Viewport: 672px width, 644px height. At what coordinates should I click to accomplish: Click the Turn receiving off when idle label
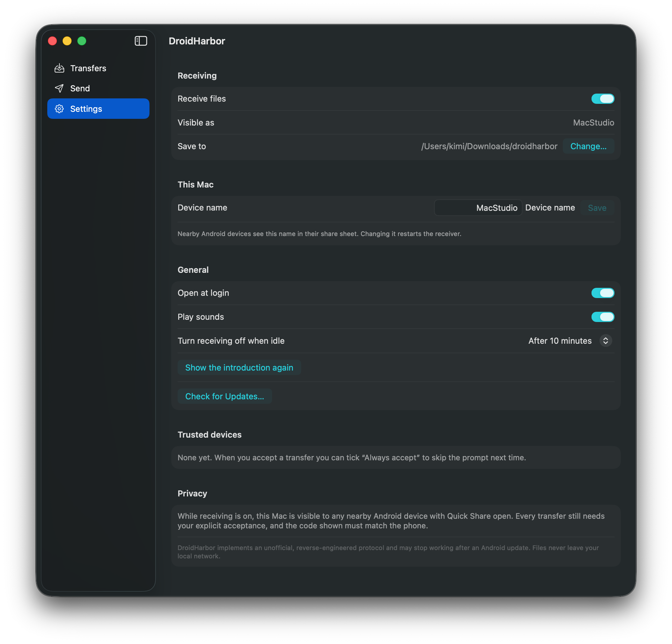pyautogui.click(x=231, y=341)
